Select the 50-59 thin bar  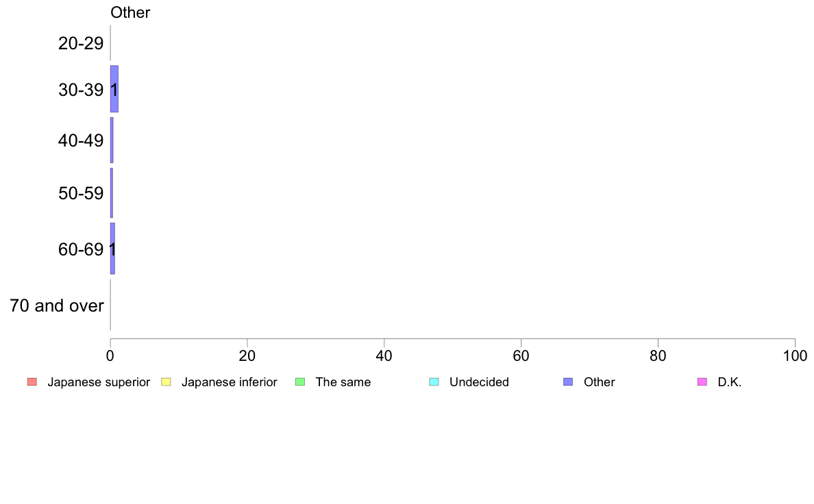112,193
